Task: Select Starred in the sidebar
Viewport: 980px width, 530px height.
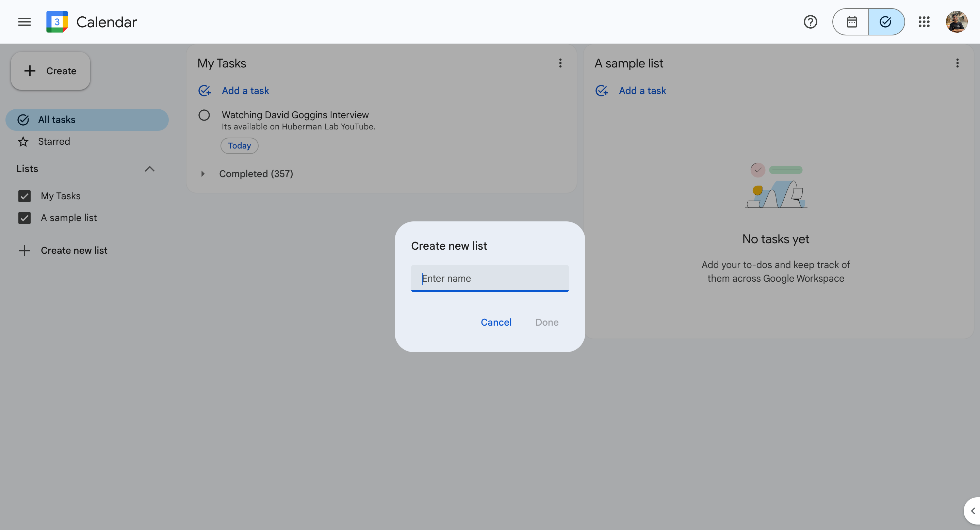Action: 54,142
